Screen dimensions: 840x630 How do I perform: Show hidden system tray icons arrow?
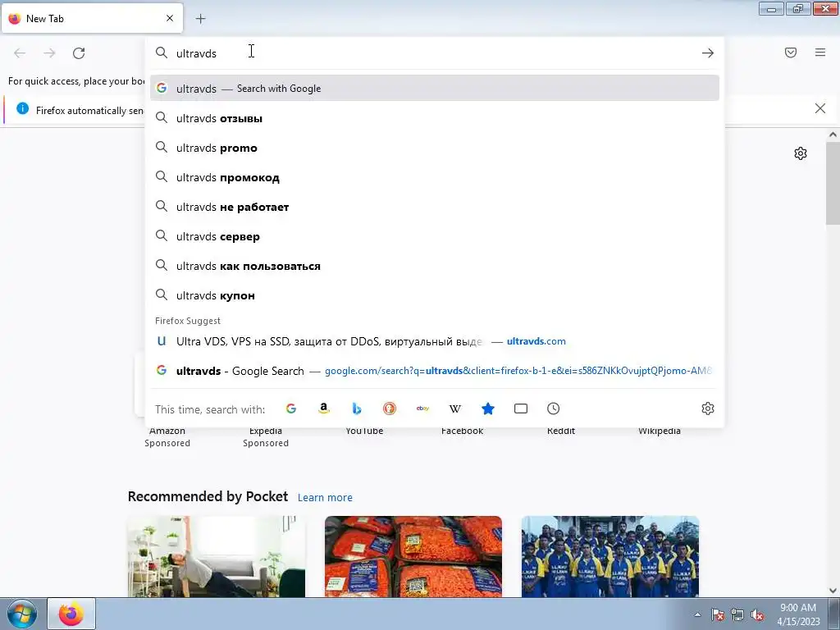[697, 614]
